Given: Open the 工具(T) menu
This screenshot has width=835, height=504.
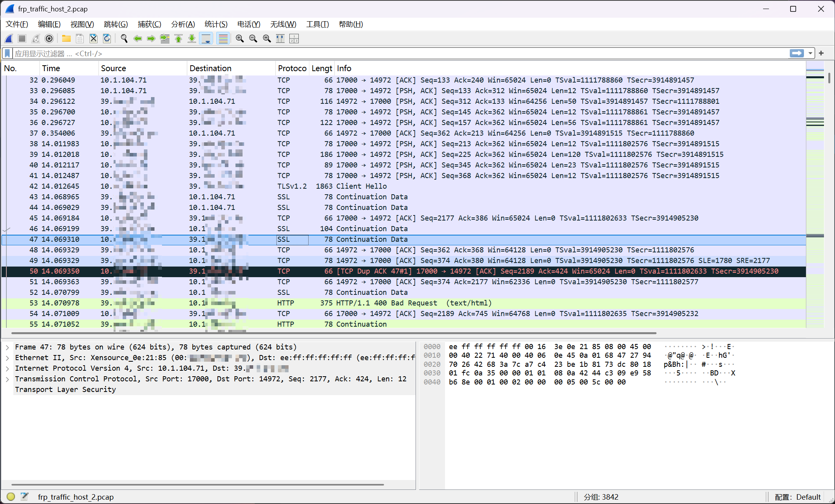Looking at the screenshot, I should pos(318,24).
